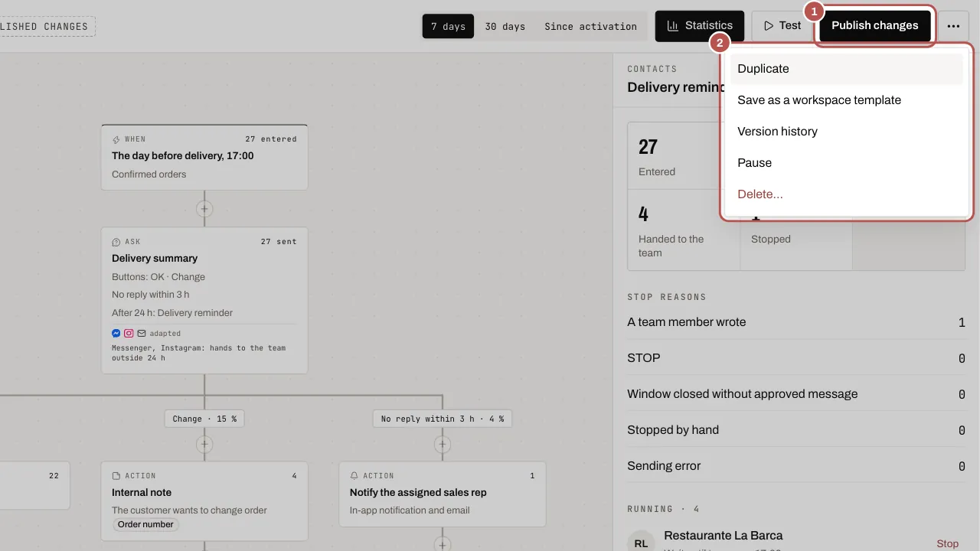Click the 'Sending error' row
Viewport: 980px width, 551px height.
[796, 466]
